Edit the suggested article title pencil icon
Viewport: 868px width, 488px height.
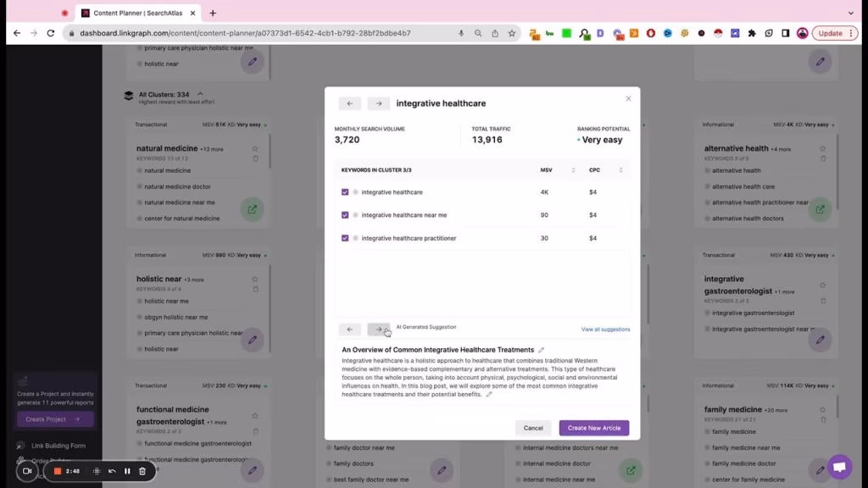click(542, 350)
